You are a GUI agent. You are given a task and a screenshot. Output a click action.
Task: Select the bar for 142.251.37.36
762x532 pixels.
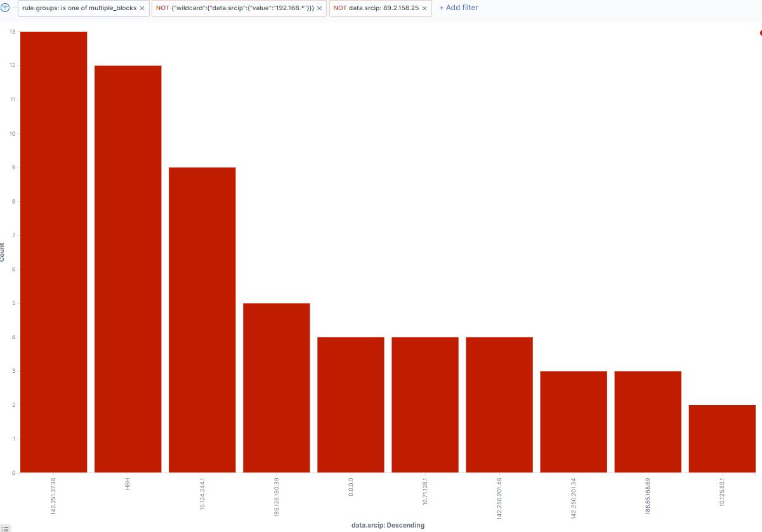[x=54, y=254]
